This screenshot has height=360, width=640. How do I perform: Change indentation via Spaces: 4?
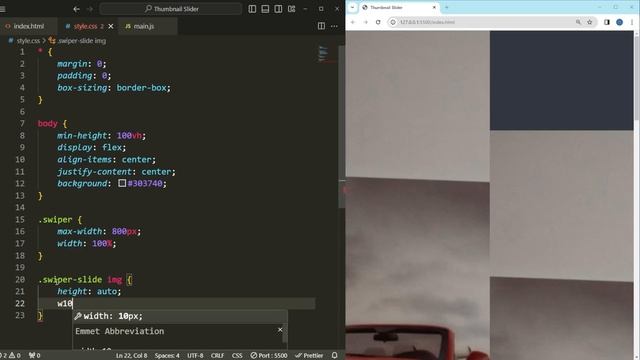[167, 356]
